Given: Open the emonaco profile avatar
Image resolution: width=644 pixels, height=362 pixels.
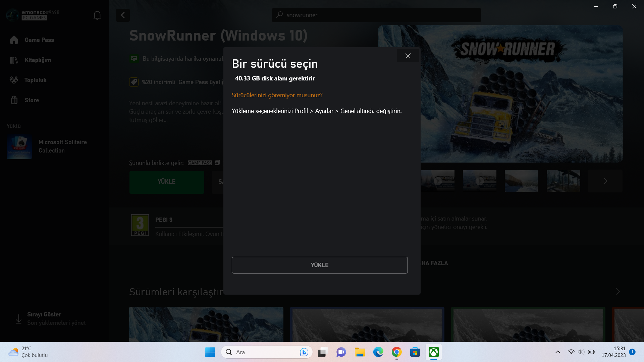Looking at the screenshot, I should 13,15.
